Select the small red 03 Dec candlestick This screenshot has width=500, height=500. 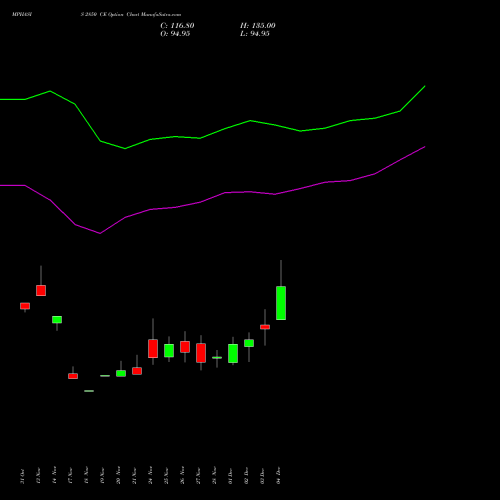265,327
